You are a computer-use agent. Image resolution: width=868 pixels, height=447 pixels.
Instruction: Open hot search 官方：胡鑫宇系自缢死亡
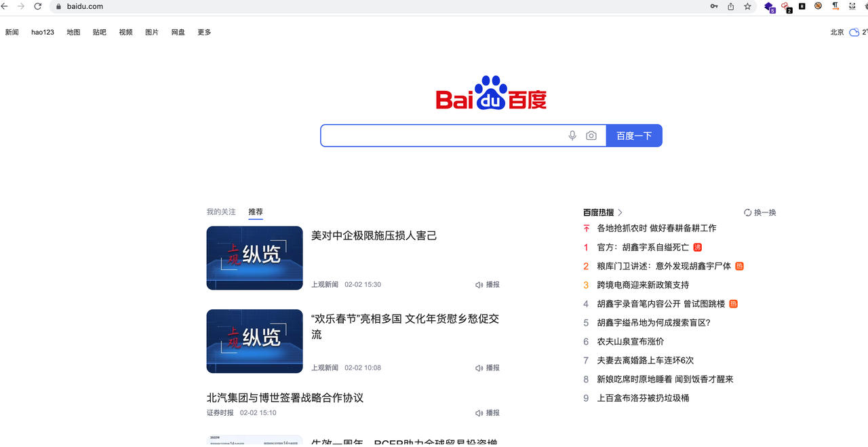(643, 247)
